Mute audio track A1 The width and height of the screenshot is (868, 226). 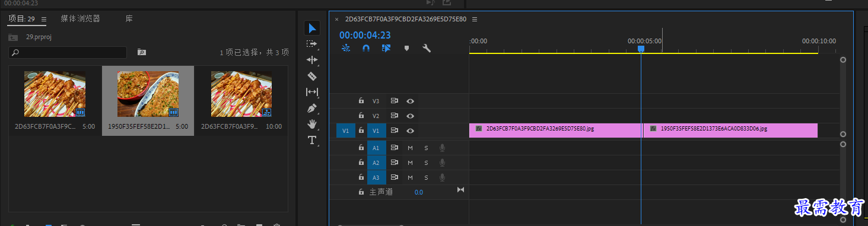coord(410,148)
